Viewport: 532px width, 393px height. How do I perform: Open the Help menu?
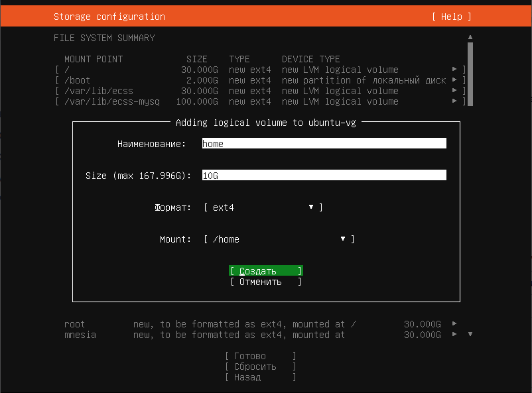click(452, 17)
